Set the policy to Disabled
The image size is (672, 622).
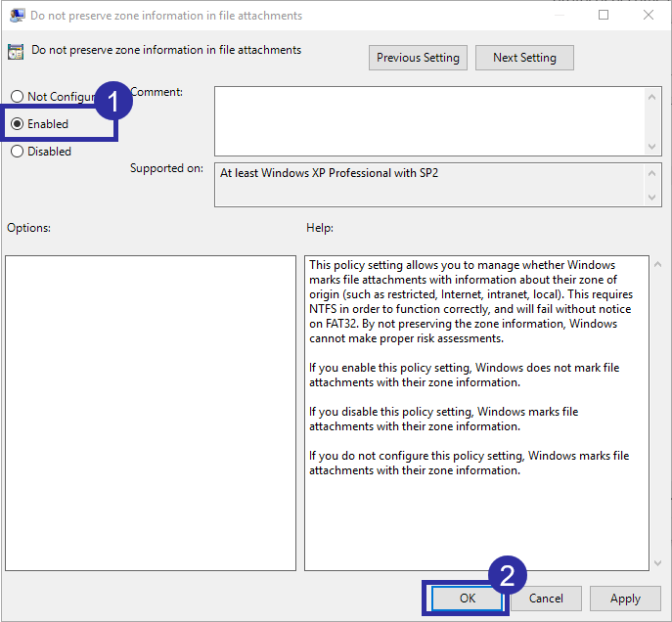17,152
